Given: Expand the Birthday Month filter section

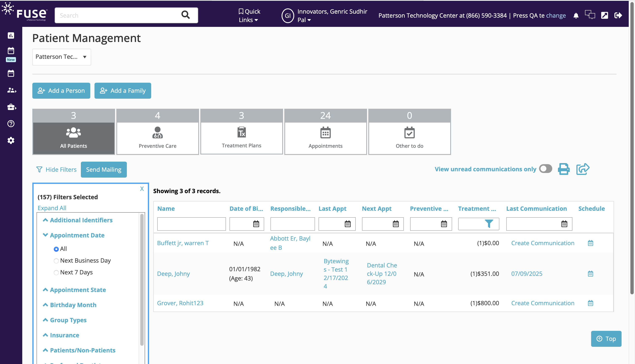Looking at the screenshot, I should 73,305.
